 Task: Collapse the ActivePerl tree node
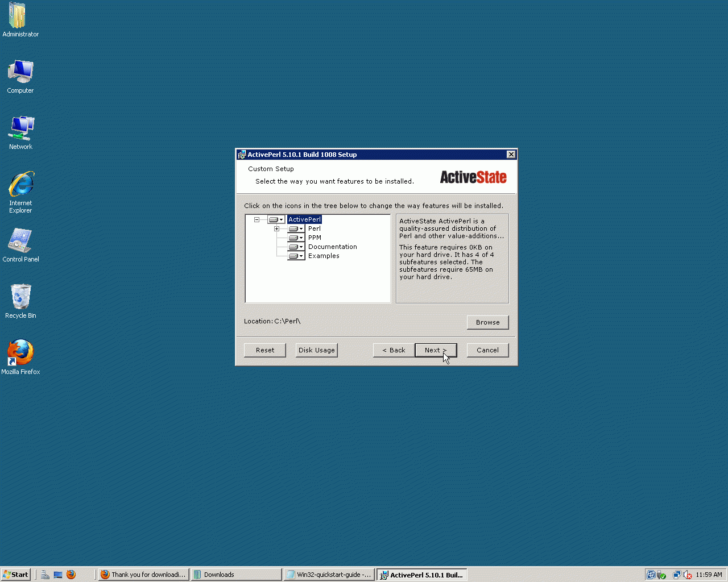pos(257,219)
